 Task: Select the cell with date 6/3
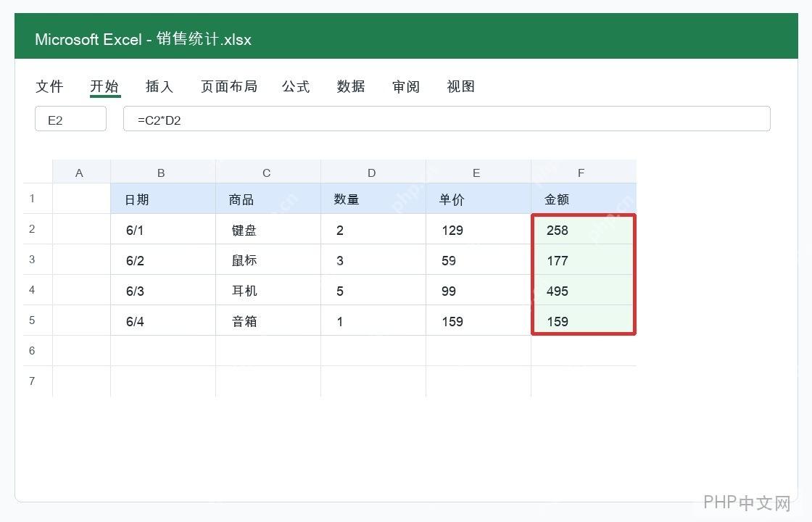tap(163, 290)
